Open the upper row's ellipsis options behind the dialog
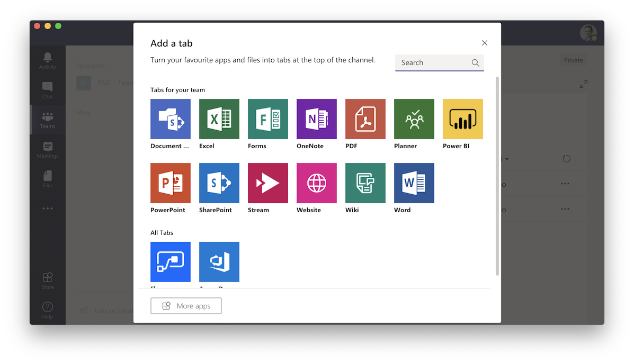 pos(565,184)
